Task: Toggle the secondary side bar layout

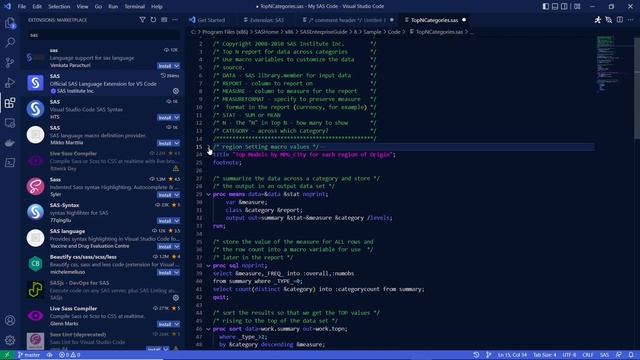Action: [x=564, y=7]
